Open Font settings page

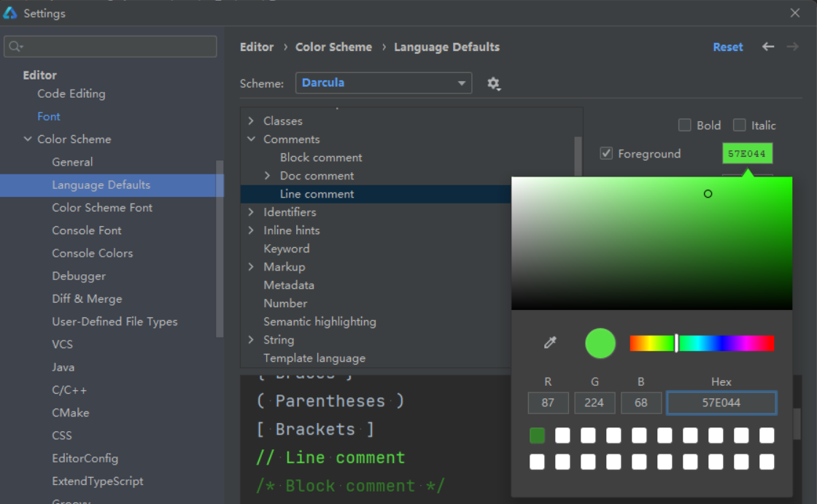[x=48, y=117]
